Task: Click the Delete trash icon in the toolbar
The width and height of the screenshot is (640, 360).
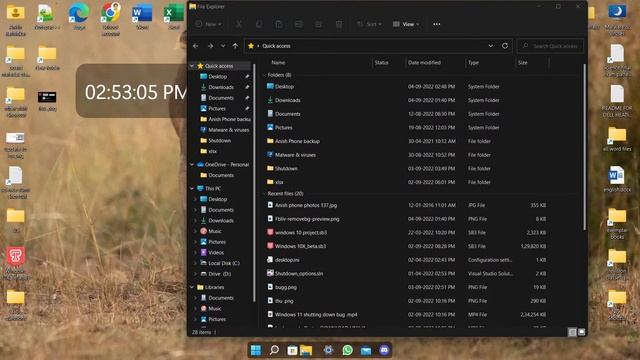Action: pos(339,24)
